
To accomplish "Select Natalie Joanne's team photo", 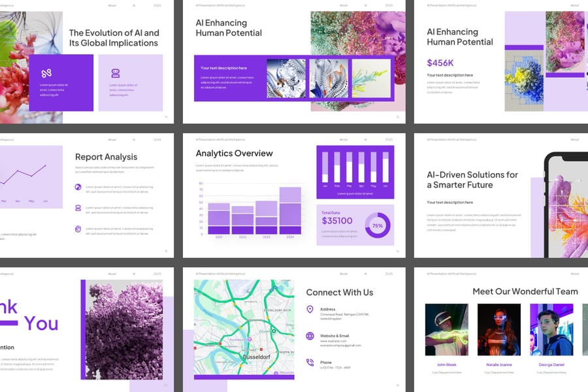I will tap(498, 329).
